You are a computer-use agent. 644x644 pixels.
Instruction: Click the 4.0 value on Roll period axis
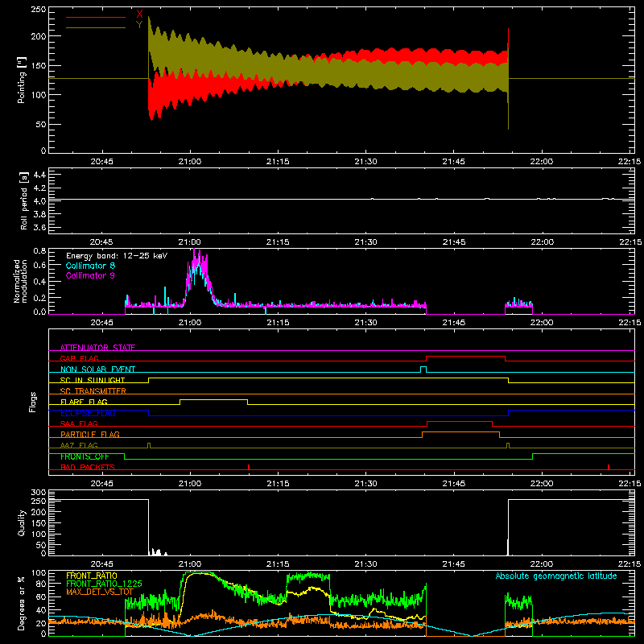point(39,201)
